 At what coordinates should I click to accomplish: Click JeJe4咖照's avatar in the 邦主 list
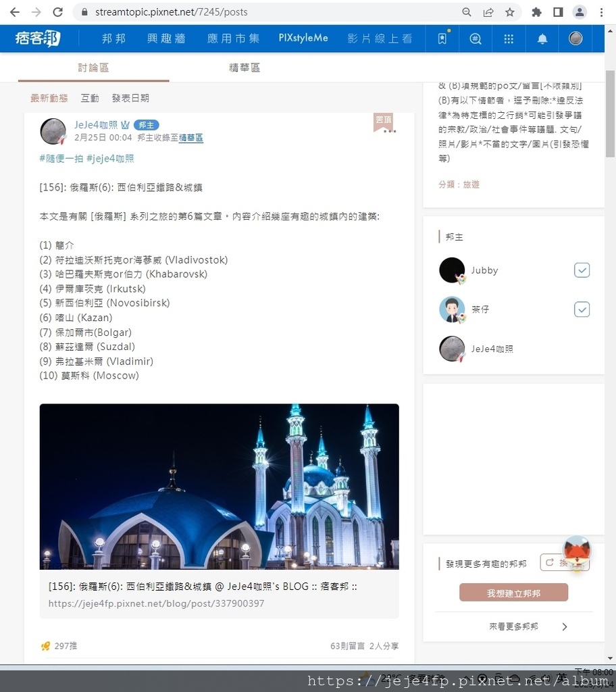(x=452, y=349)
